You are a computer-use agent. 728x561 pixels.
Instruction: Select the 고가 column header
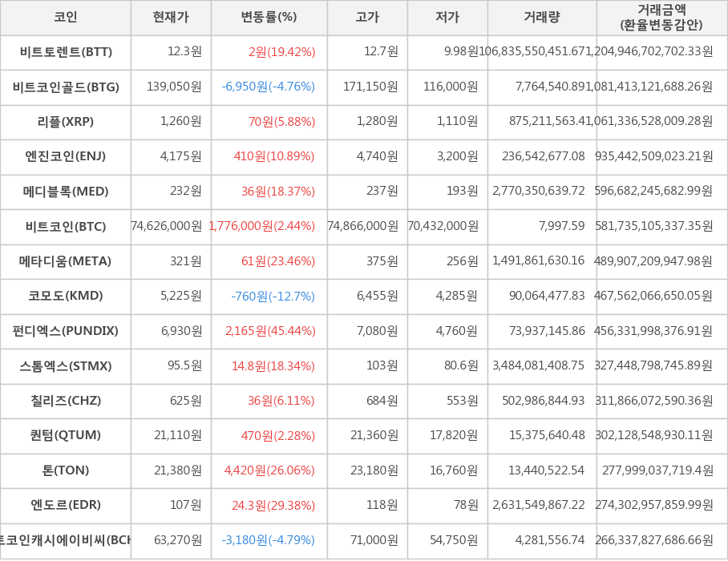click(367, 18)
